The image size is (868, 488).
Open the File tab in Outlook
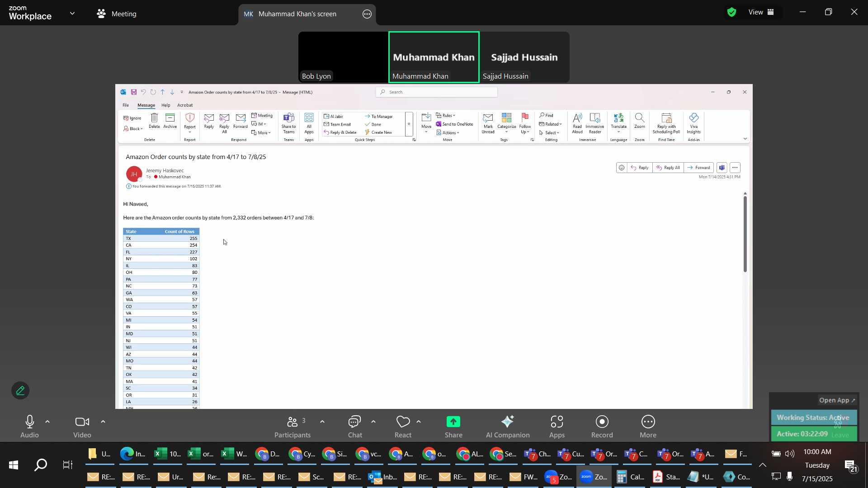[126, 105]
